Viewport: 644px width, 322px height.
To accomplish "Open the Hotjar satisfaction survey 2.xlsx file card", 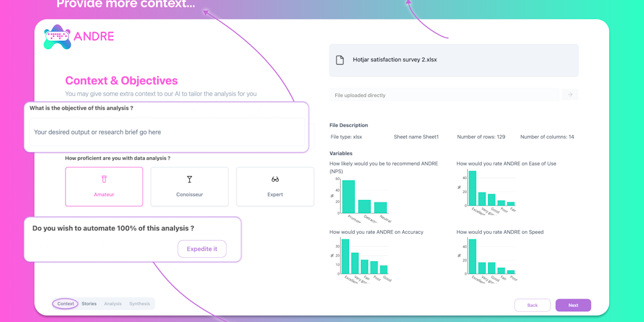I will [x=454, y=60].
